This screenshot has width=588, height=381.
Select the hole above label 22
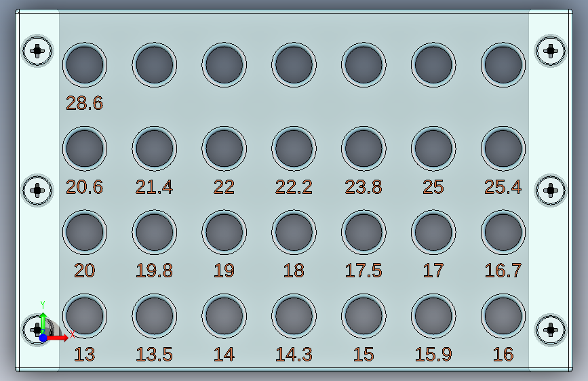pyautogui.click(x=224, y=148)
